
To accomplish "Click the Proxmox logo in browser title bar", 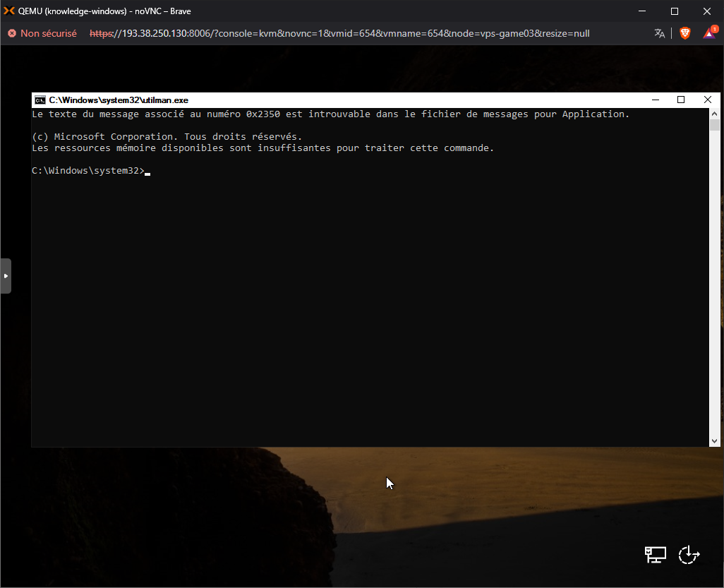I will (9, 11).
